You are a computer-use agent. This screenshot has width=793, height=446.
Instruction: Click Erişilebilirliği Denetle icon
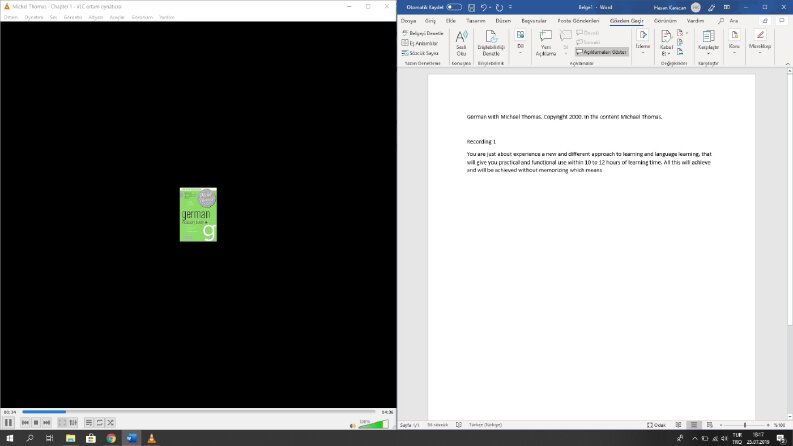(x=491, y=43)
